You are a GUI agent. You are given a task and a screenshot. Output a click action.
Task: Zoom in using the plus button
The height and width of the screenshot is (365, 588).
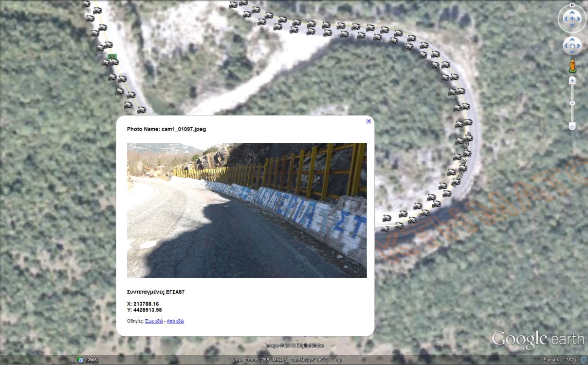point(572,80)
